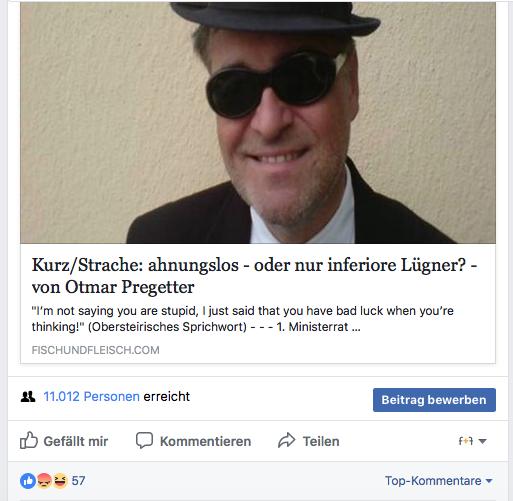513x501 pixels.
Task: Open the Top-Kommentare sort dropdown
Action: (x=439, y=481)
